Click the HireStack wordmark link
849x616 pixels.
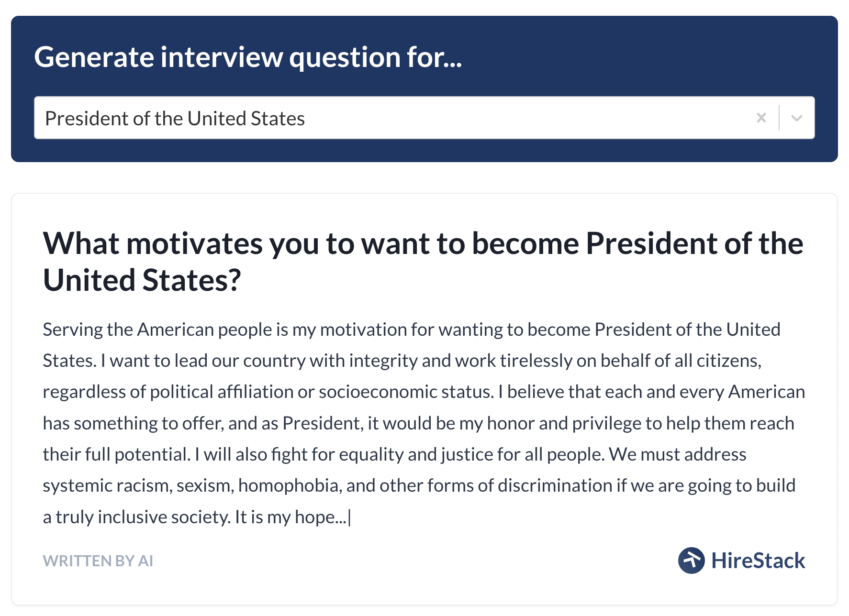[759, 560]
